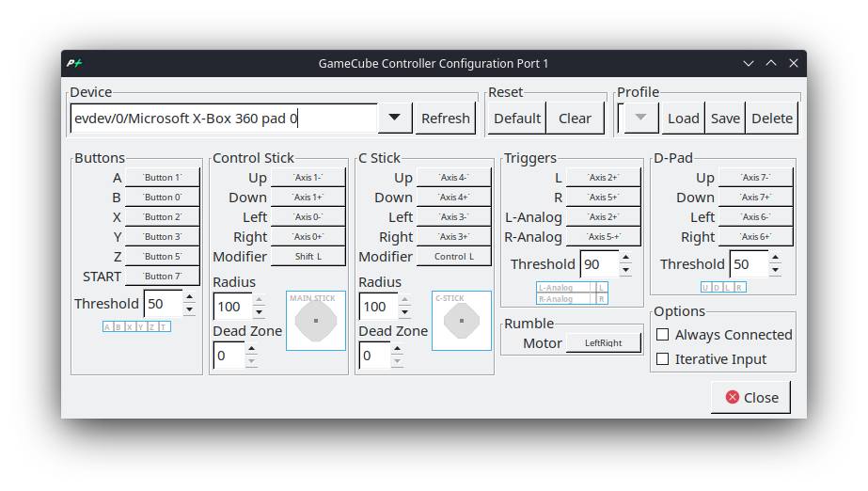Reset mappings with the Default button
Screen dimensions: 868x491
pos(517,118)
